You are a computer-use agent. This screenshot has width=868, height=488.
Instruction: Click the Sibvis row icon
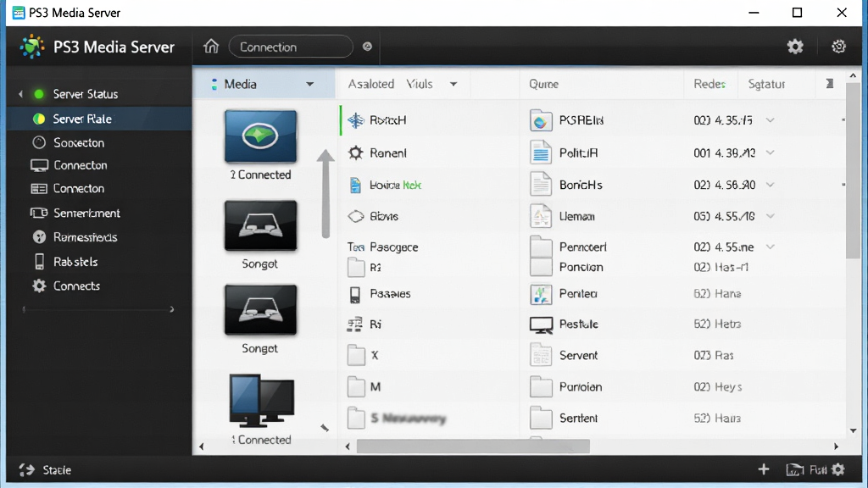pyautogui.click(x=355, y=216)
